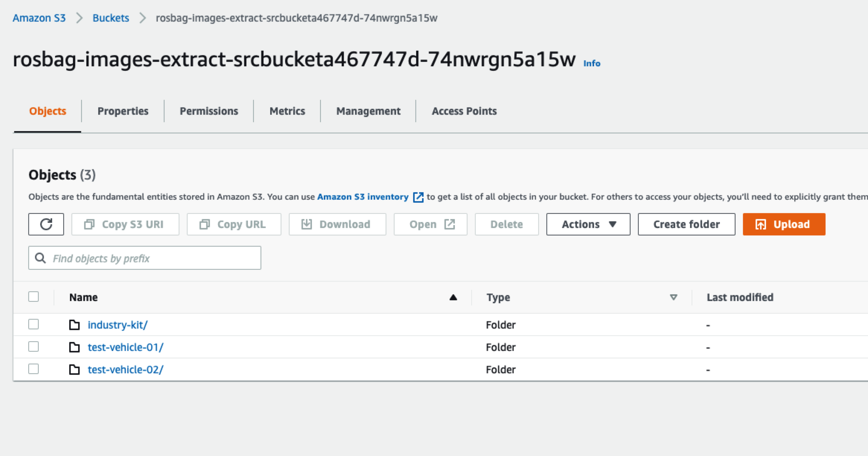Image resolution: width=868 pixels, height=456 pixels.
Task: Click the Download button
Action: tap(338, 224)
